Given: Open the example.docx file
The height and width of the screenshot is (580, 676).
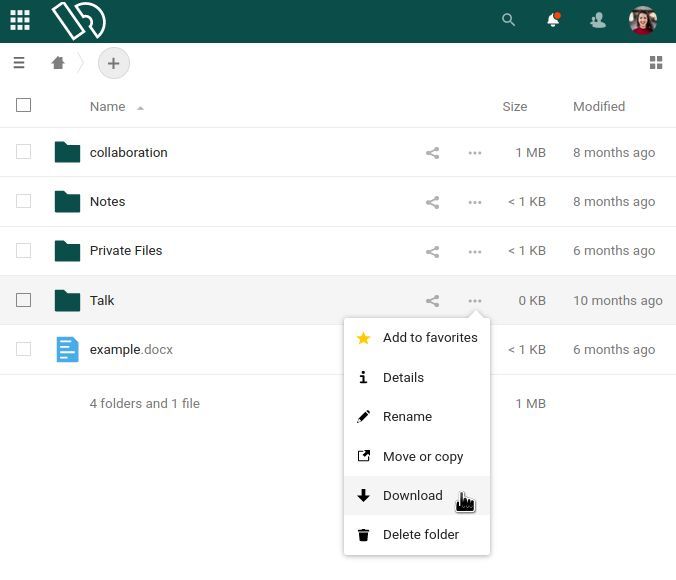Looking at the screenshot, I should pos(130,350).
